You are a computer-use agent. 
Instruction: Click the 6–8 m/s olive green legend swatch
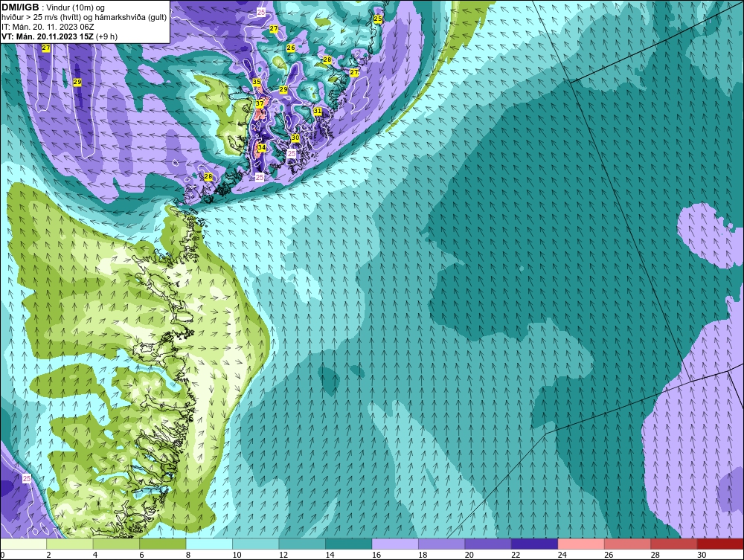click(163, 544)
